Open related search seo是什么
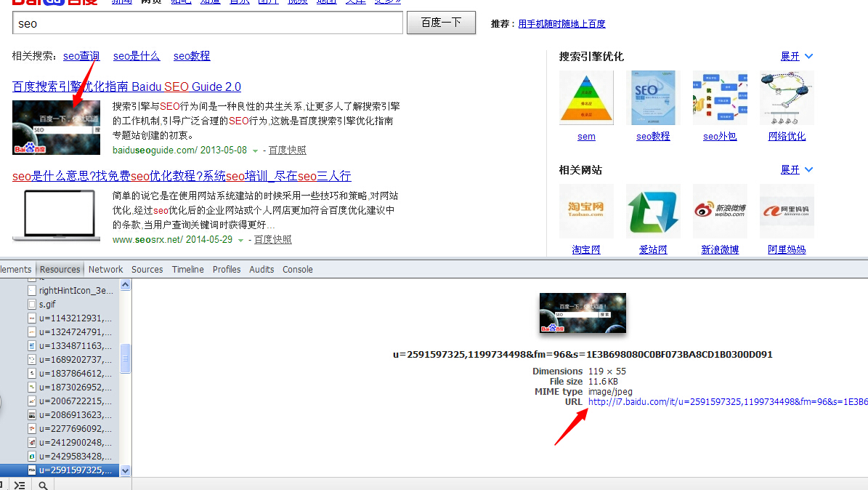 137,56
